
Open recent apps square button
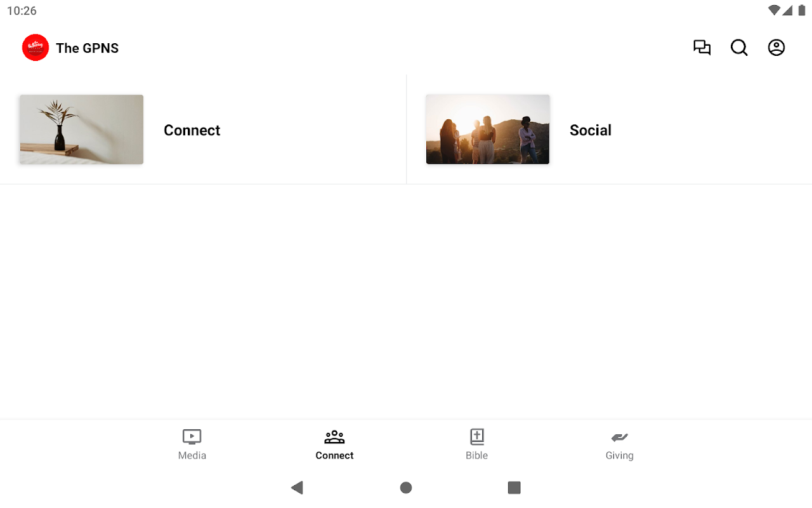[x=514, y=488]
